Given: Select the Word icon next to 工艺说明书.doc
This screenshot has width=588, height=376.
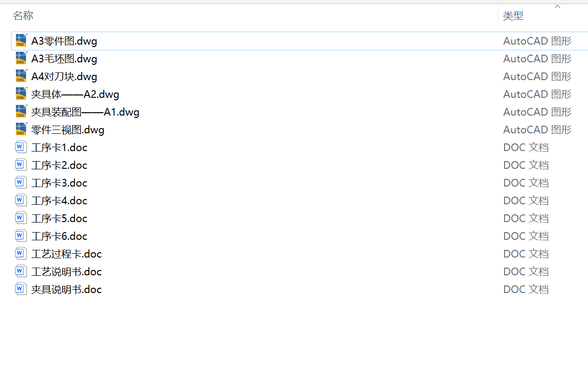Looking at the screenshot, I should click(21, 271).
